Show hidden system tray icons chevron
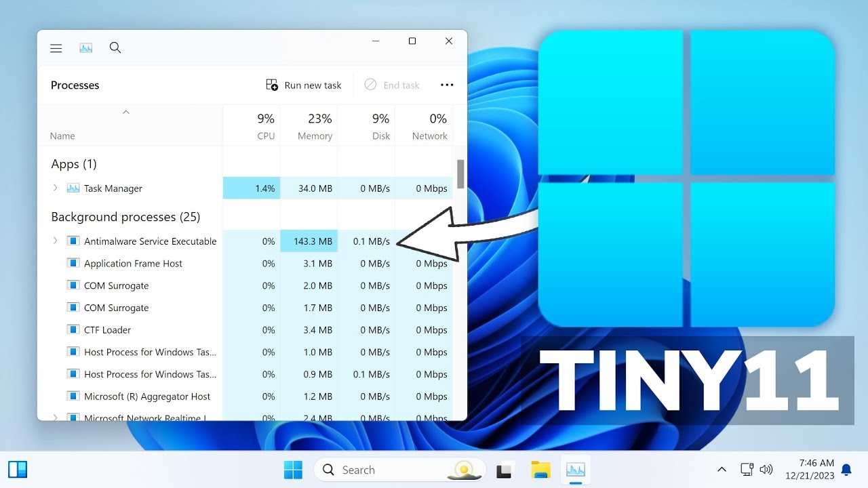Image resolution: width=868 pixels, height=488 pixels. (x=722, y=470)
